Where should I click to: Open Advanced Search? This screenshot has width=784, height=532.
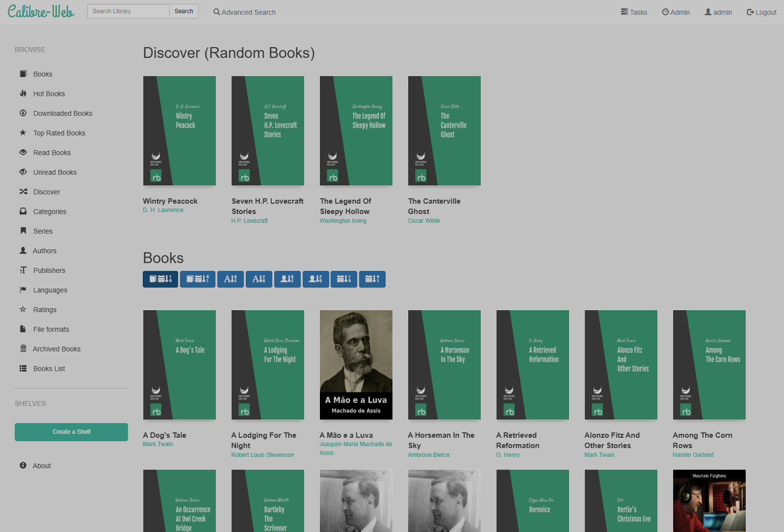point(244,12)
